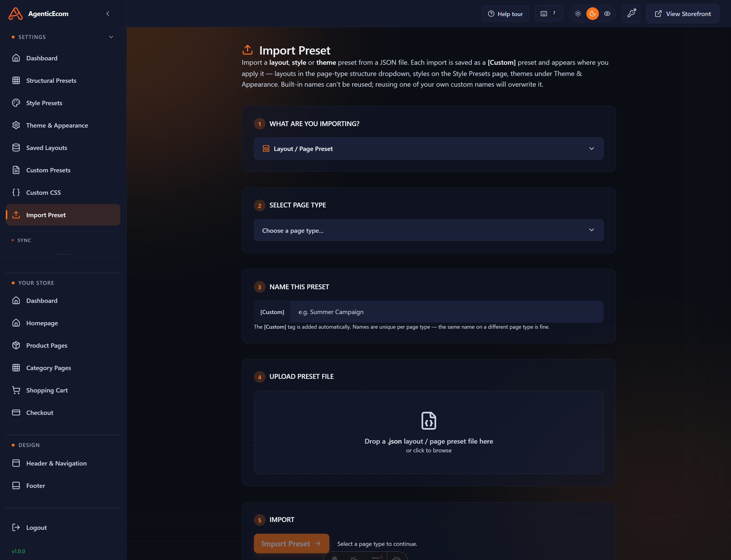Open Style Presets from sidebar label

coord(44,103)
